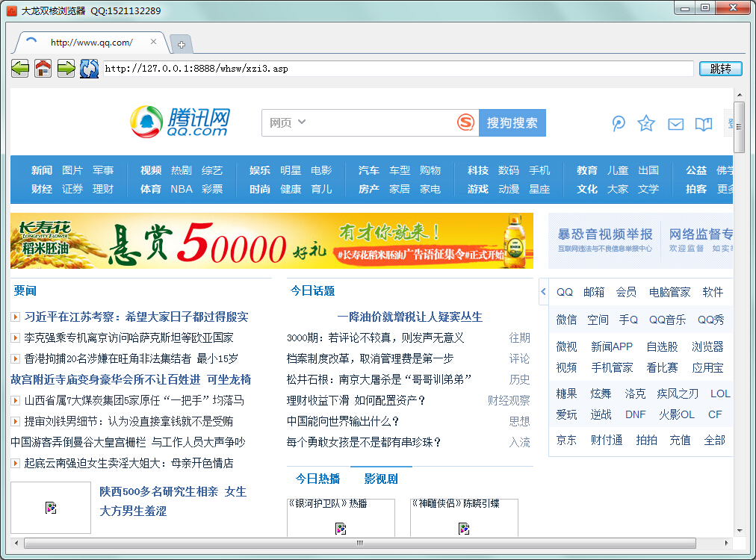Click horizontal scrollbar right arrow
This screenshot has width=756, height=560.
727,543
